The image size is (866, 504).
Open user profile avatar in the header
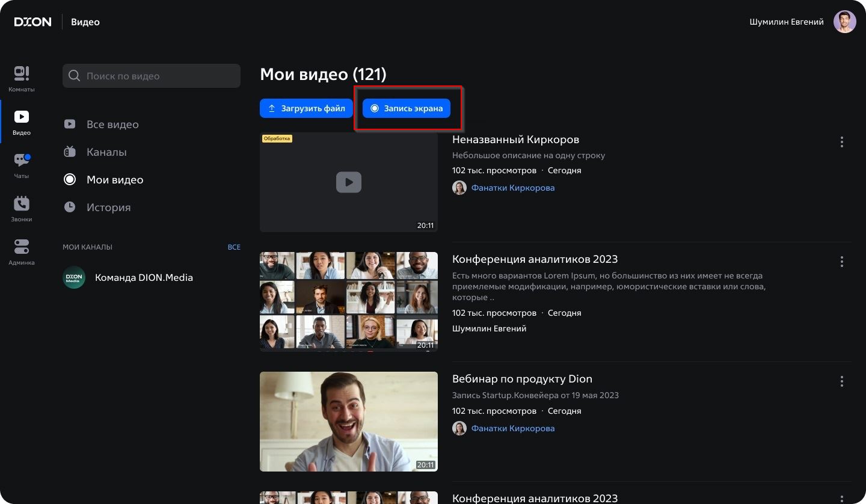tap(844, 22)
